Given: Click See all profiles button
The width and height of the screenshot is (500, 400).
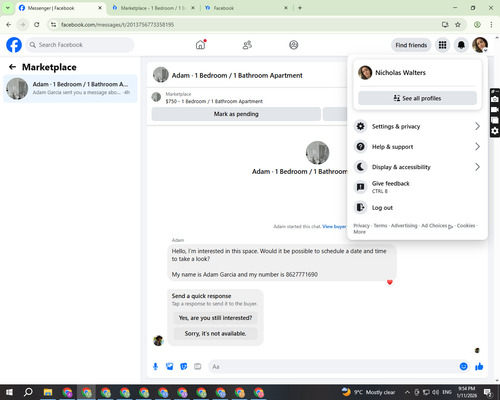Looking at the screenshot, I should [x=417, y=98].
